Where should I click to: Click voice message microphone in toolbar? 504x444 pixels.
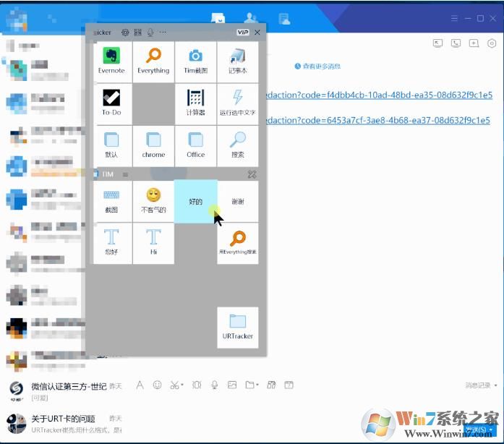pyautogui.click(x=214, y=385)
